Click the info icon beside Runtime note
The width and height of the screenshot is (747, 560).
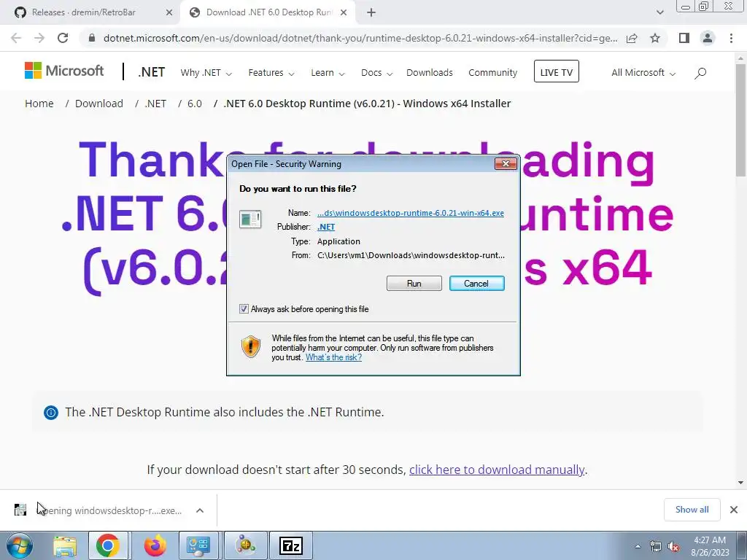[x=51, y=413]
